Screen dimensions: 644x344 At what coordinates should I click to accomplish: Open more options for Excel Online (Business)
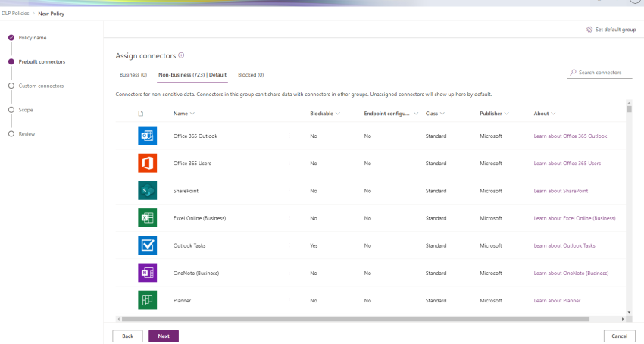click(289, 218)
